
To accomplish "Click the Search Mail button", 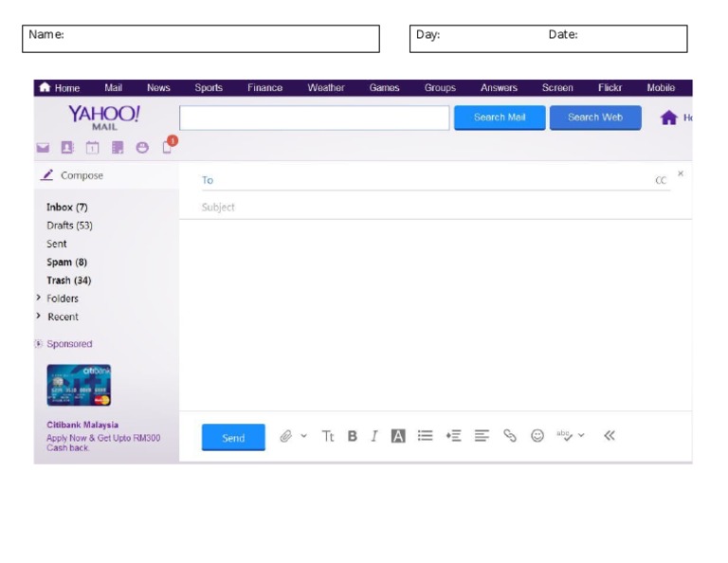I will pyautogui.click(x=500, y=118).
